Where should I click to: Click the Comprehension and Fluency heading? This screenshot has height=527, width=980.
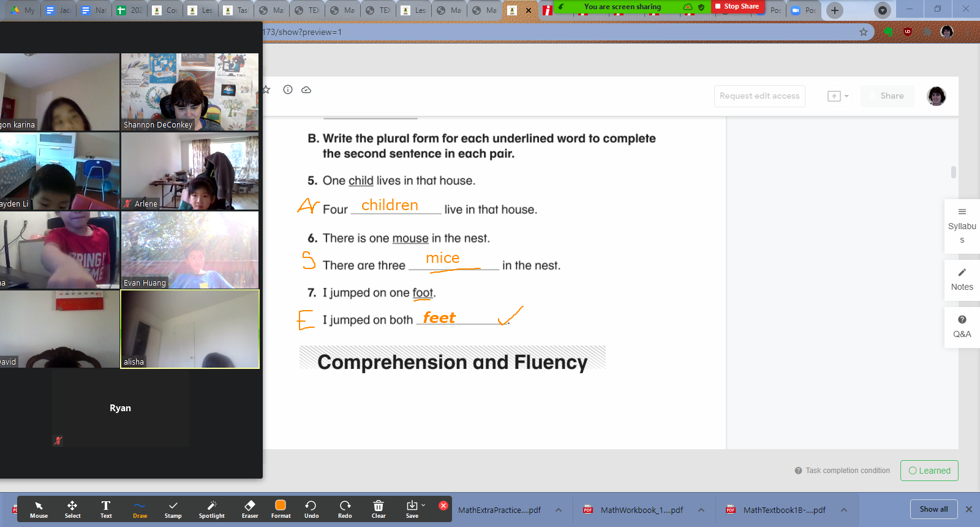pyautogui.click(x=453, y=362)
